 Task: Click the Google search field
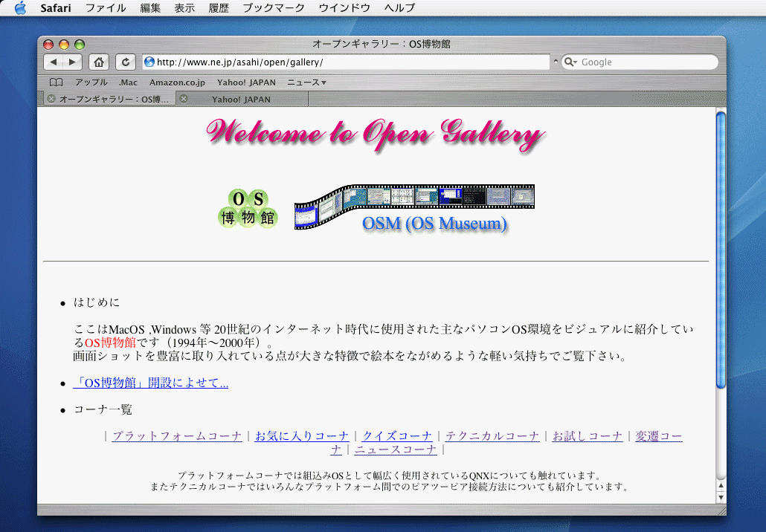coord(640,62)
